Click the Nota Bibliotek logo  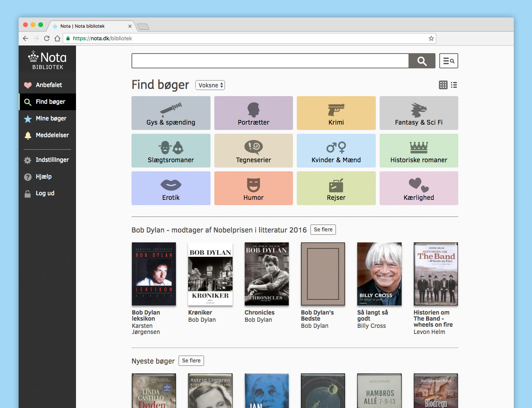tap(47, 60)
